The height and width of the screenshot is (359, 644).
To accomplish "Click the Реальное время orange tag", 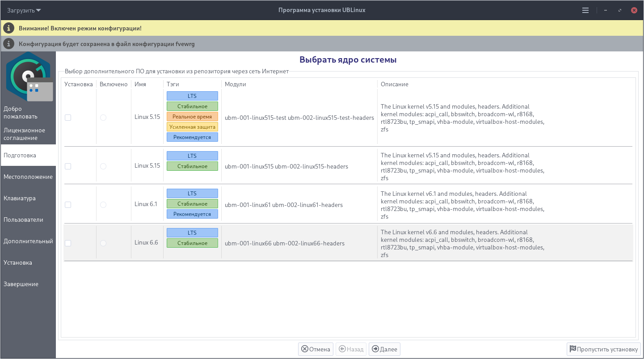I will tap(192, 117).
